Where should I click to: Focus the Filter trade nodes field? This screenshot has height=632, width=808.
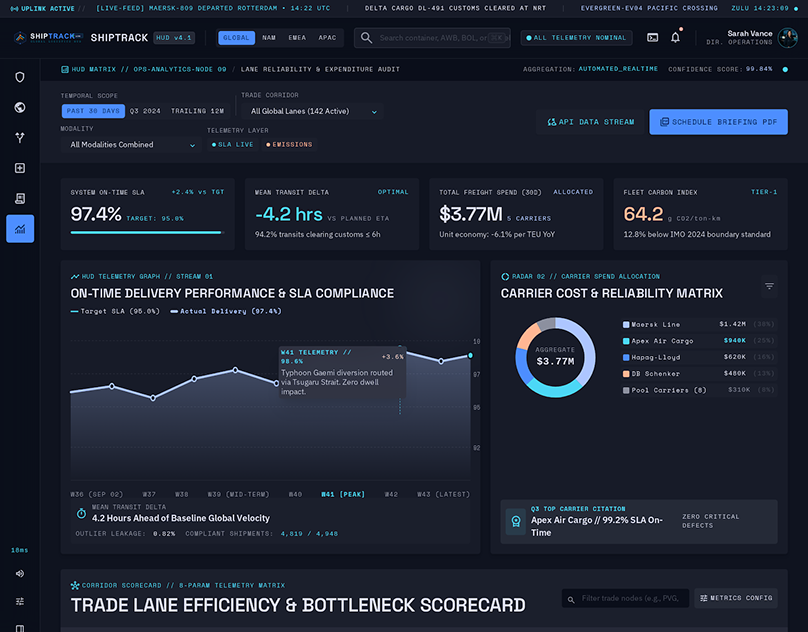click(625, 598)
